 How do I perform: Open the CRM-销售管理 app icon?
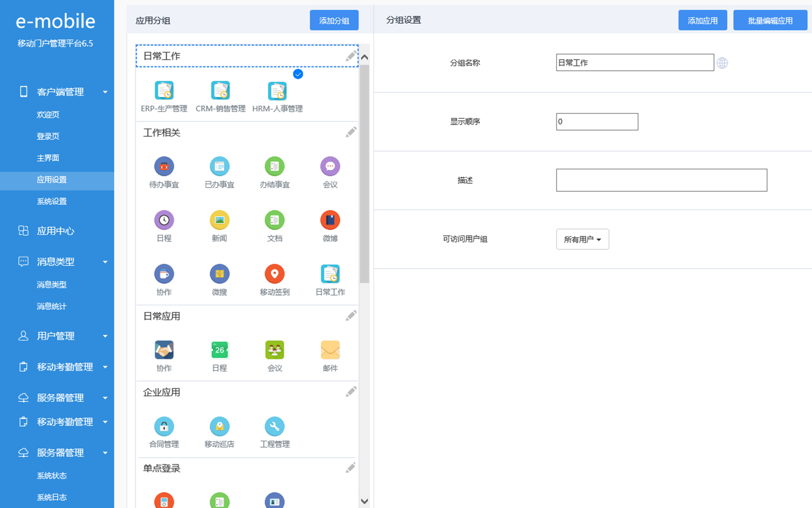(x=220, y=90)
